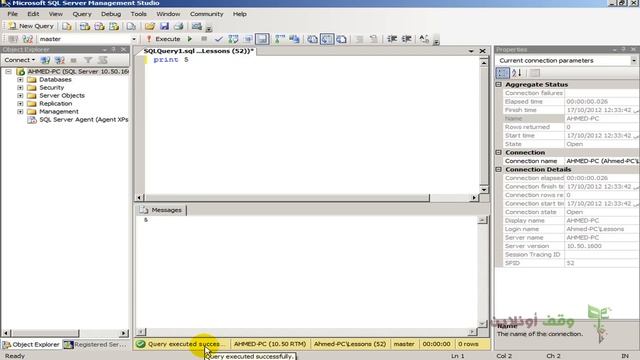The width and height of the screenshot is (640, 360).
Task: Click the Increase Indent icon
Action: 407,39
